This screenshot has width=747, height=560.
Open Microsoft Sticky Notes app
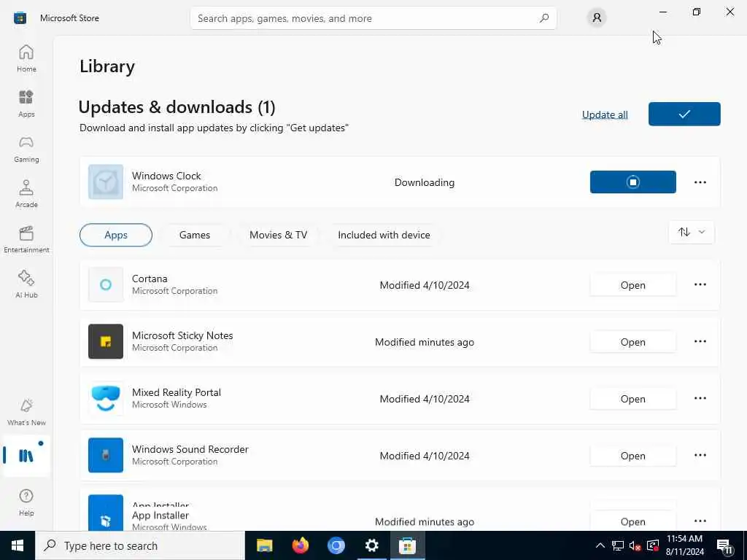[632, 342]
